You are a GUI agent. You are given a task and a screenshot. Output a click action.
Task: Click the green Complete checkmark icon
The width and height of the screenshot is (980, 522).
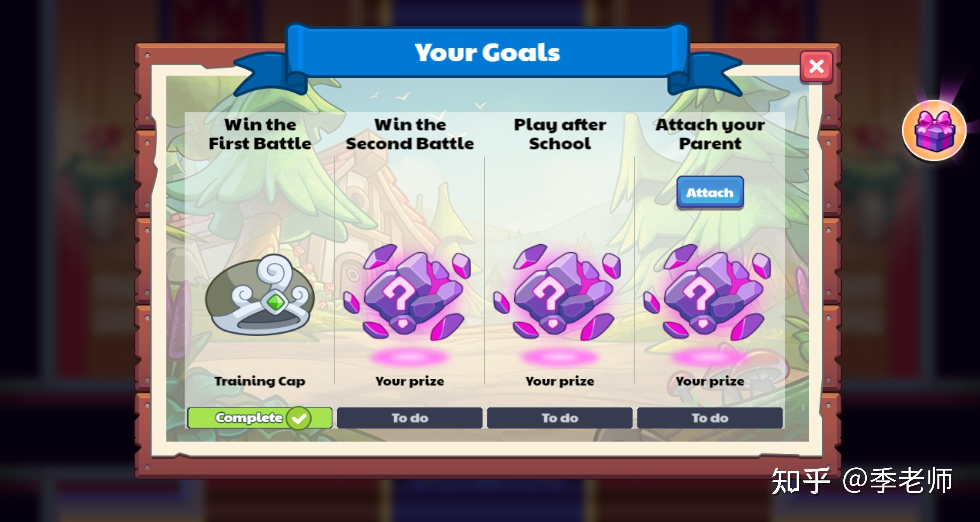pos(299,418)
